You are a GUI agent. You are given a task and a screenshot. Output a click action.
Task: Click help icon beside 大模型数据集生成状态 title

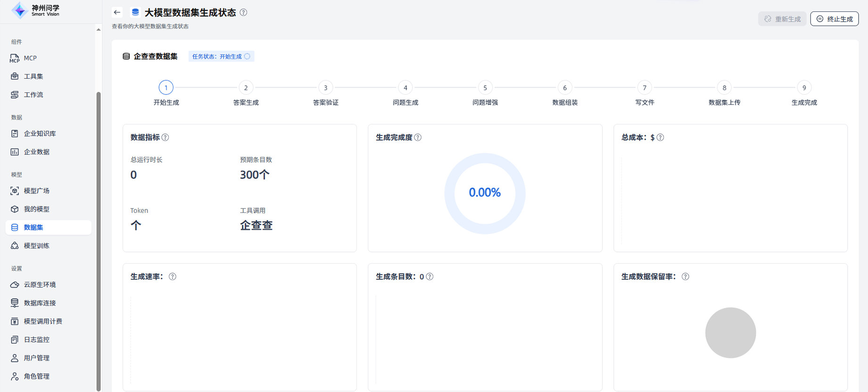(x=243, y=12)
